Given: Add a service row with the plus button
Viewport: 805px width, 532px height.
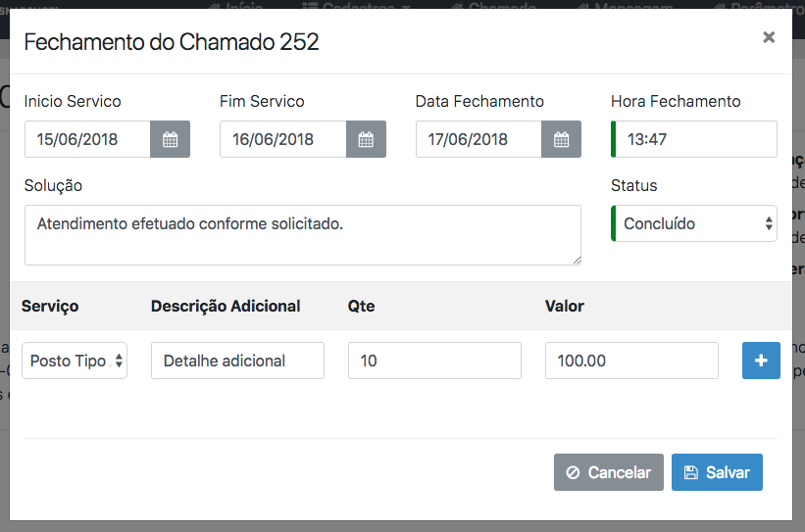Looking at the screenshot, I should [762, 361].
